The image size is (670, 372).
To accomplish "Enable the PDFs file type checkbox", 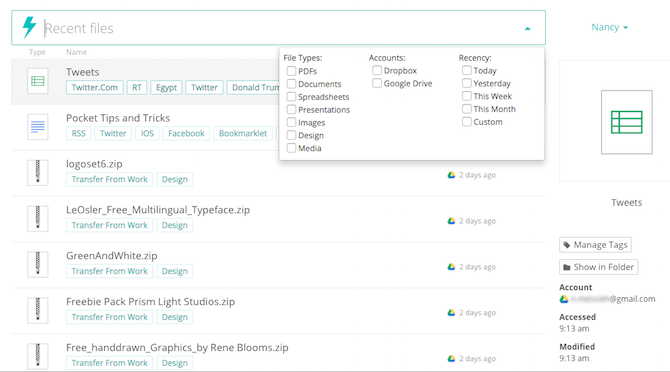I will pos(291,71).
